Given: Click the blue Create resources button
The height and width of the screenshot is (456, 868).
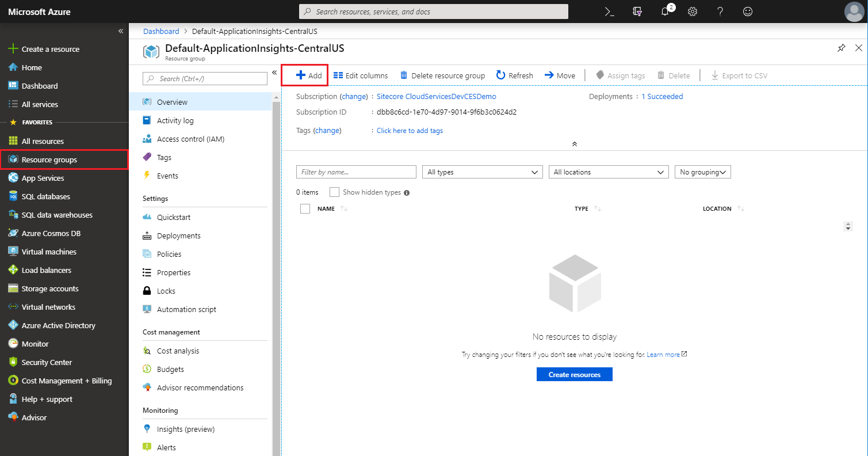Looking at the screenshot, I should 574,375.
